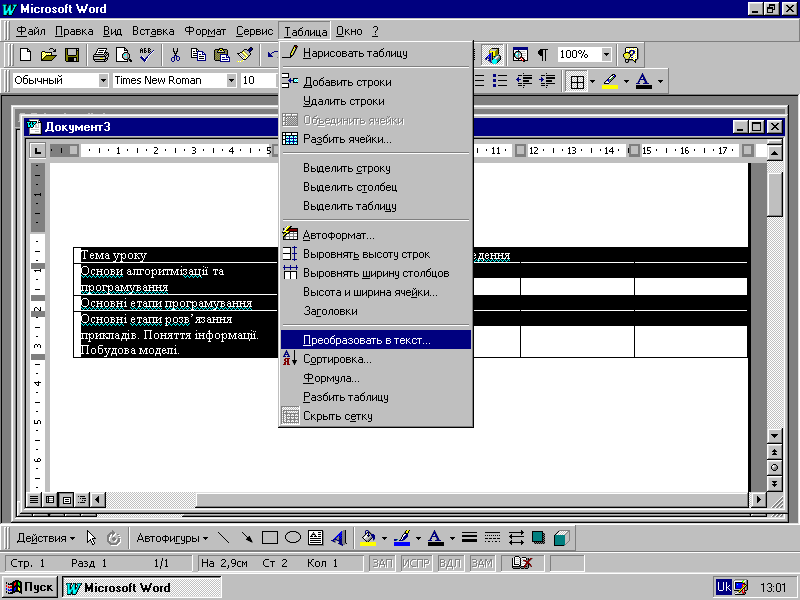Open the Автофигуры button on drawing toolbar

click(172, 538)
